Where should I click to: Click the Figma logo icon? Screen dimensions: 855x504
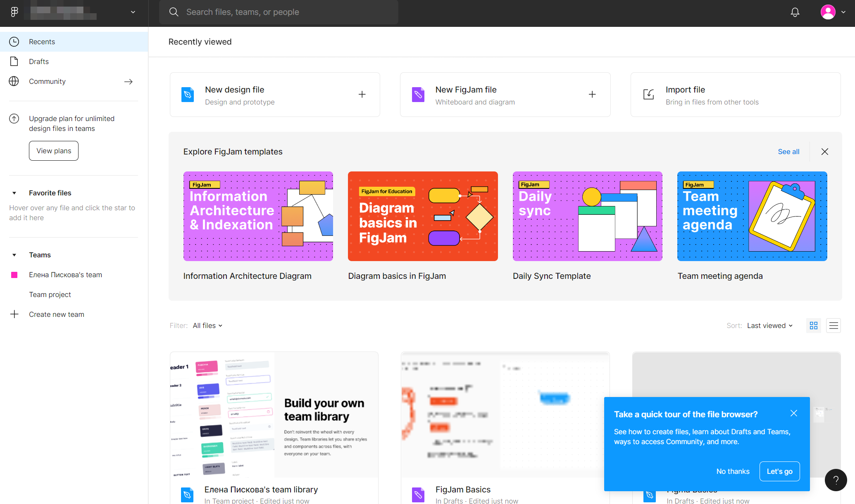pyautogui.click(x=14, y=12)
